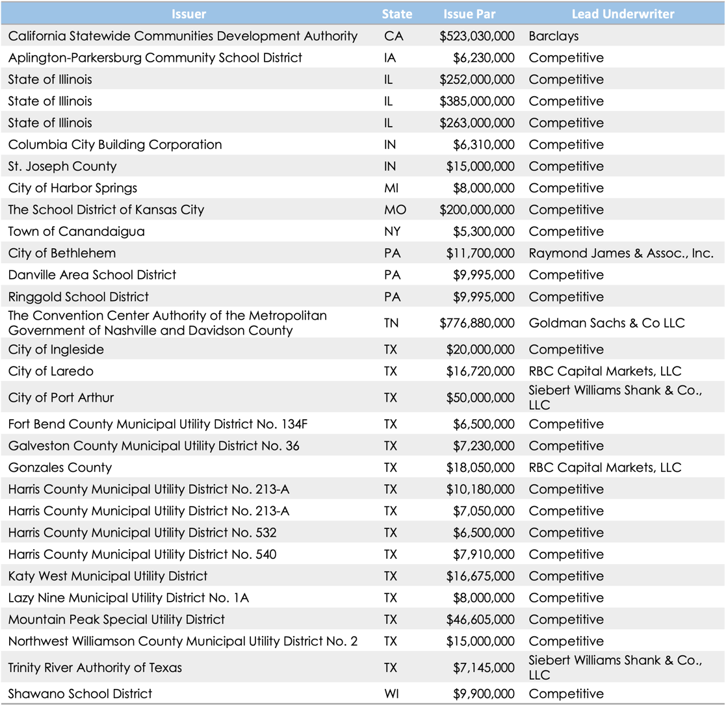Select California Statewide Communities Development Authority

click(183, 36)
